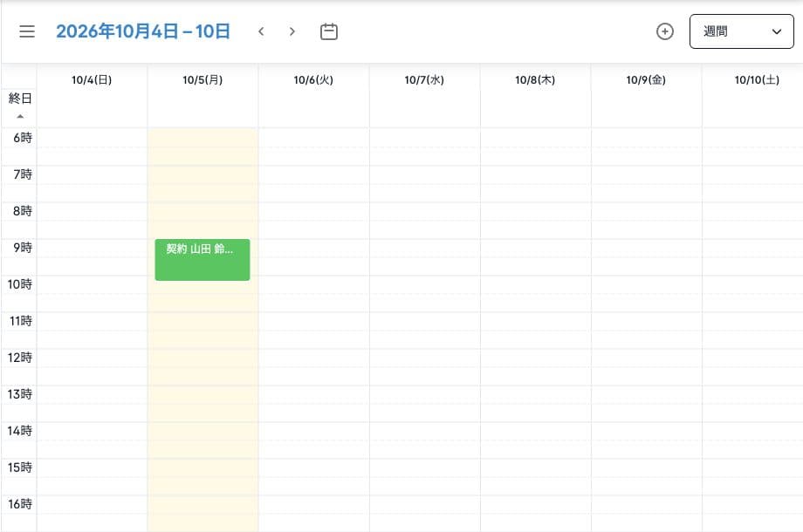Click the 16時 time label
This screenshot has width=803, height=532.
point(20,504)
